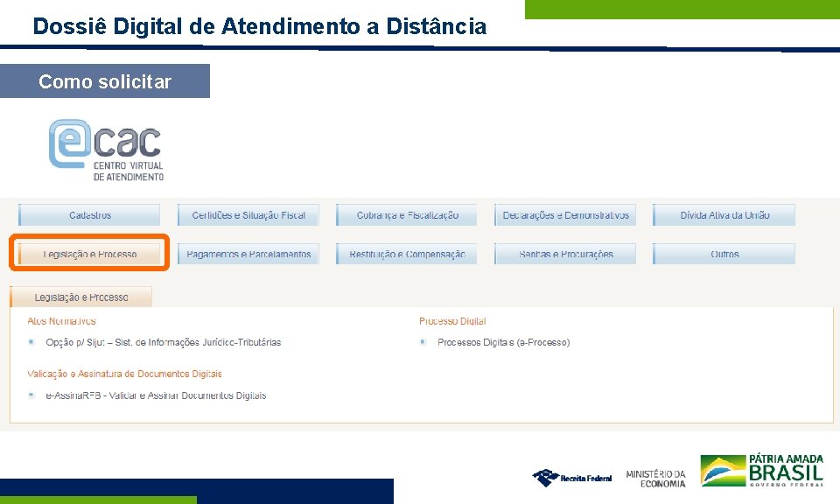Click the Pátria Amada Brasil logo
This screenshot has height=504, width=840.
coord(762,470)
